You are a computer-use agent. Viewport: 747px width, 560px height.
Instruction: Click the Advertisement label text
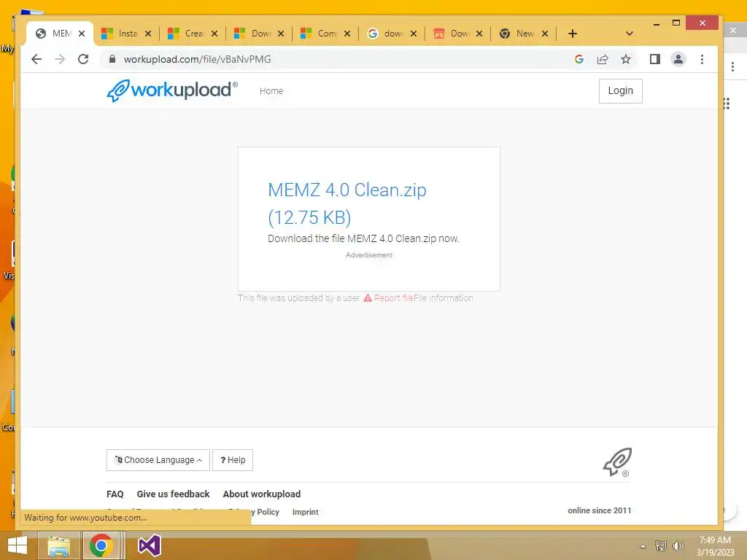369,255
